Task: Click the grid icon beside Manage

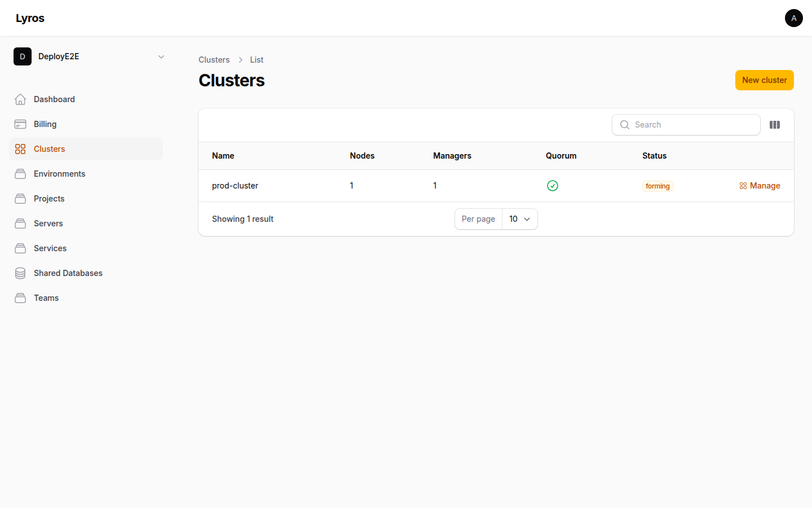Action: coord(743,186)
